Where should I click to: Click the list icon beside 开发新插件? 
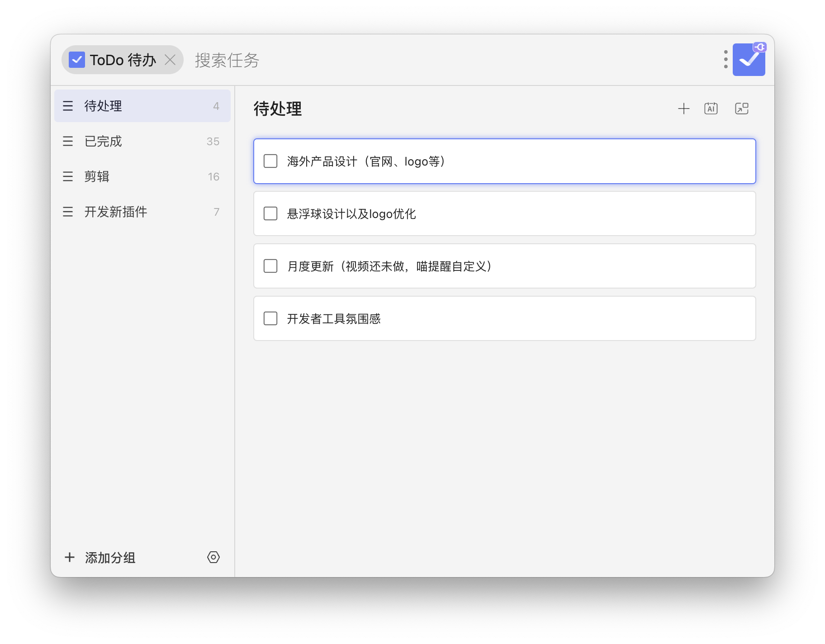(x=68, y=212)
